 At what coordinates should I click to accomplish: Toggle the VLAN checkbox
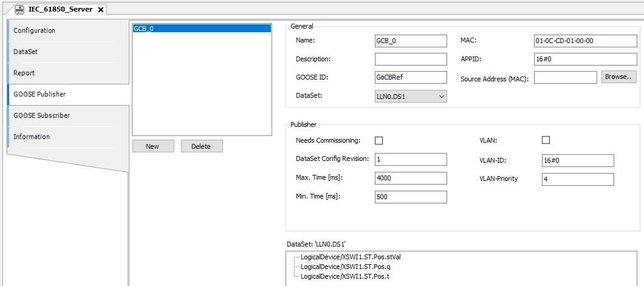coord(546,140)
